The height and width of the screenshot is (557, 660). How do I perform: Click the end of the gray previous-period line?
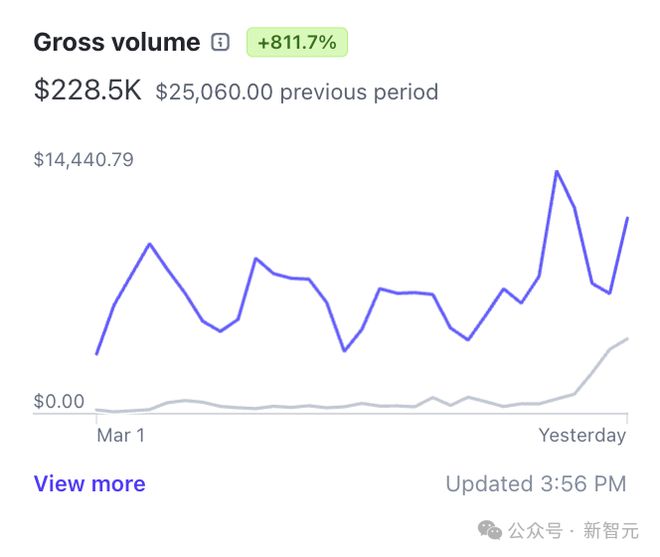click(x=627, y=338)
